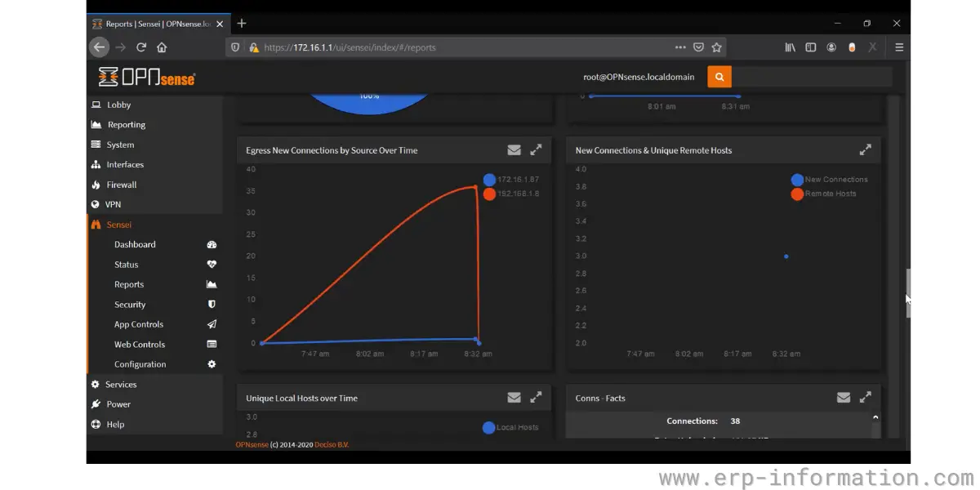Click the padlock site info icon

pyautogui.click(x=253, y=47)
